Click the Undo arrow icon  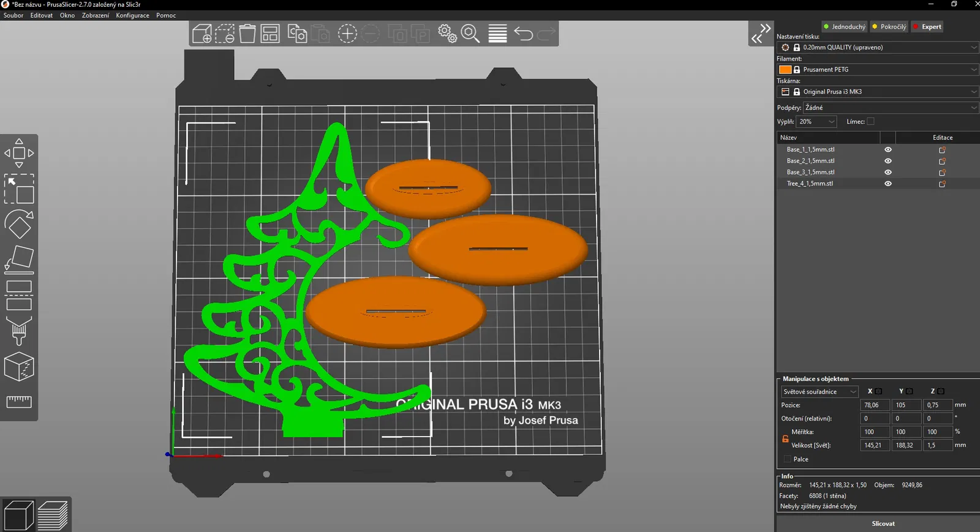524,34
